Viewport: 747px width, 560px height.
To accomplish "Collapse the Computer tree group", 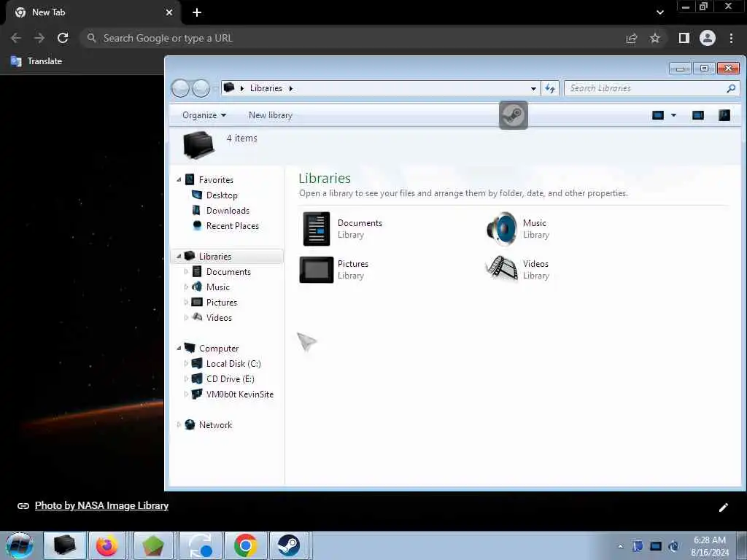I will coord(179,348).
